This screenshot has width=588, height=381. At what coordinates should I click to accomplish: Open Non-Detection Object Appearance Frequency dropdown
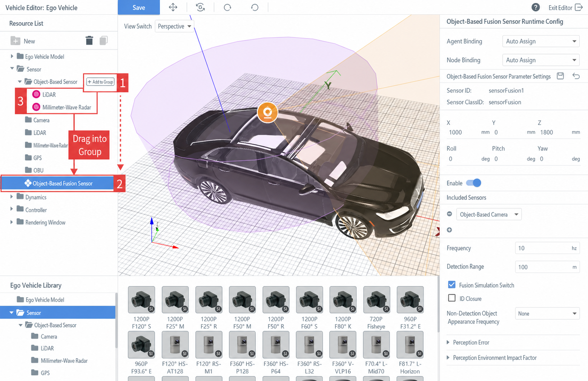pos(547,313)
